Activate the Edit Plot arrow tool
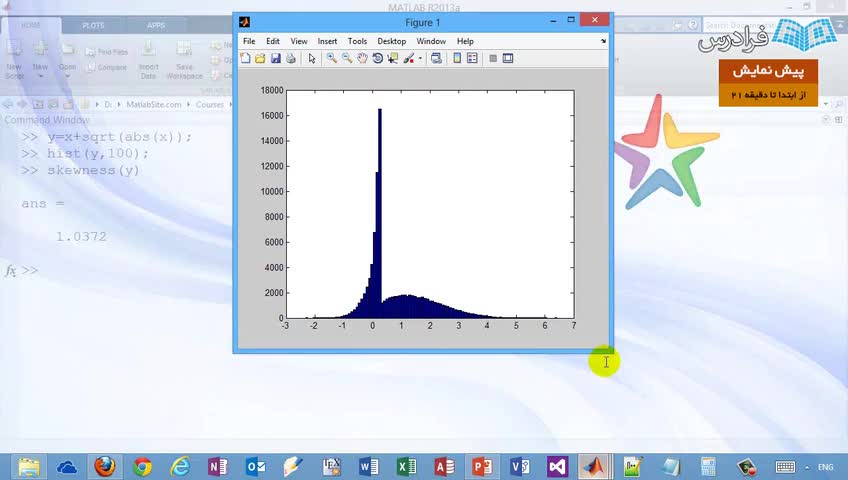 312,58
